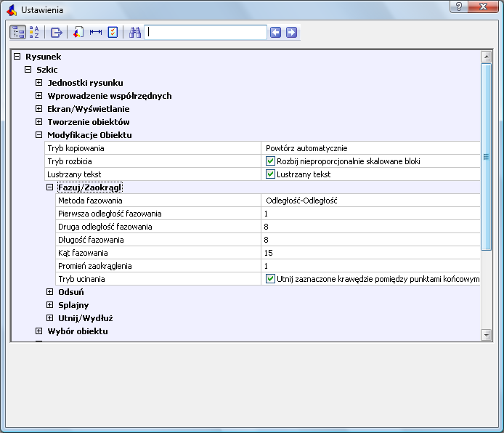The height and width of the screenshot is (433, 504).
Task: Click the export settings arrow icon
Action: (x=57, y=32)
